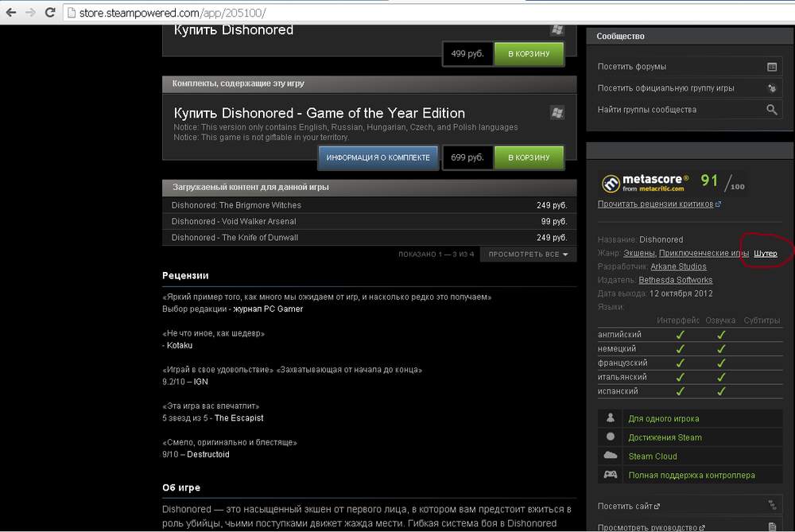
Task: Click журнал PC Gamer editor's choice text
Action: tap(268, 309)
